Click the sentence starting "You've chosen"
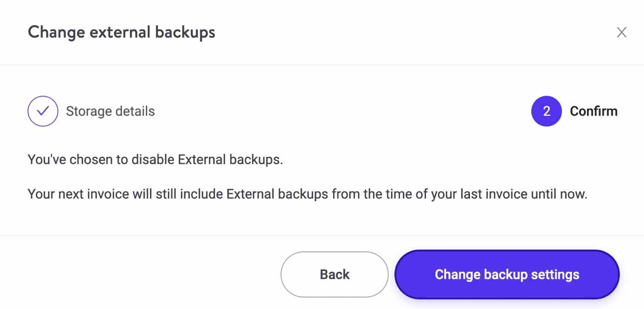The image size is (644, 309). pos(155,160)
